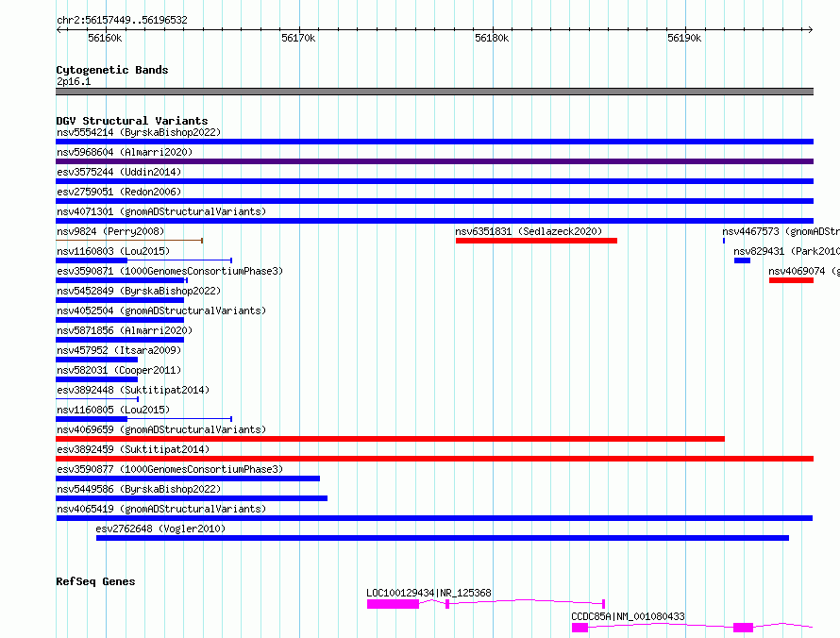Open nsv582031 (Cooper2011) label
Image resolution: width=840 pixels, height=638 pixels.
point(119,370)
